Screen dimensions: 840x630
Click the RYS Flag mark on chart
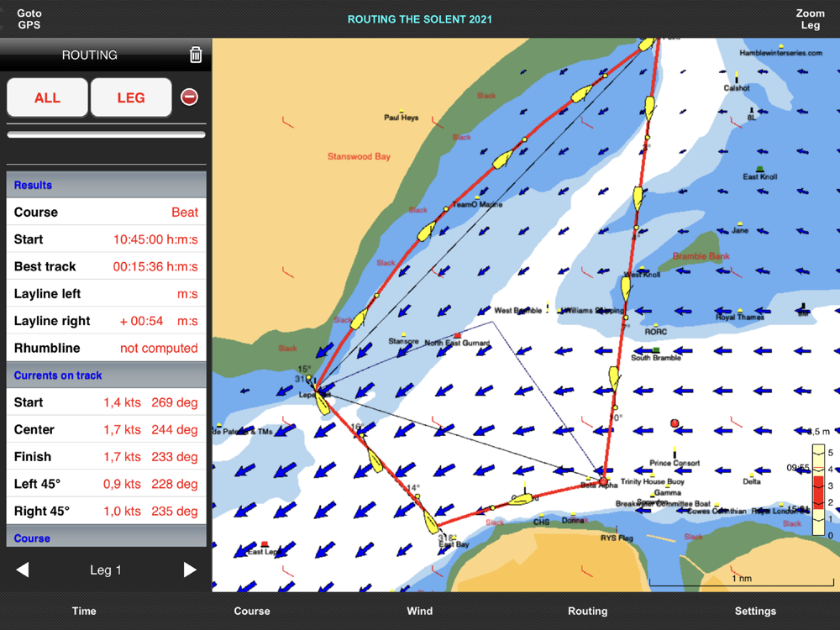pos(617,529)
